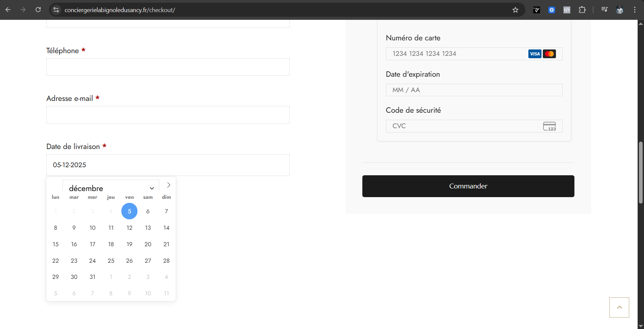Click the "Date d'expiration" label
Screen dimensions: 644x329
click(x=413, y=74)
